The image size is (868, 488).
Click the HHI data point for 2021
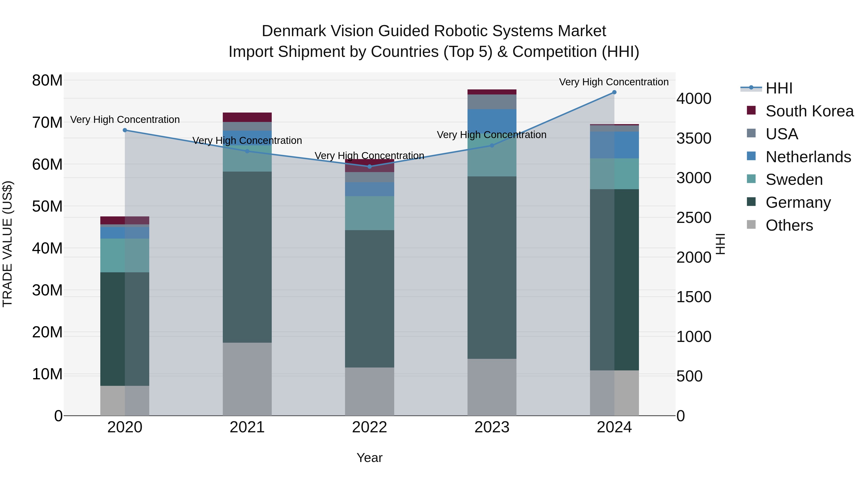[247, 151]
